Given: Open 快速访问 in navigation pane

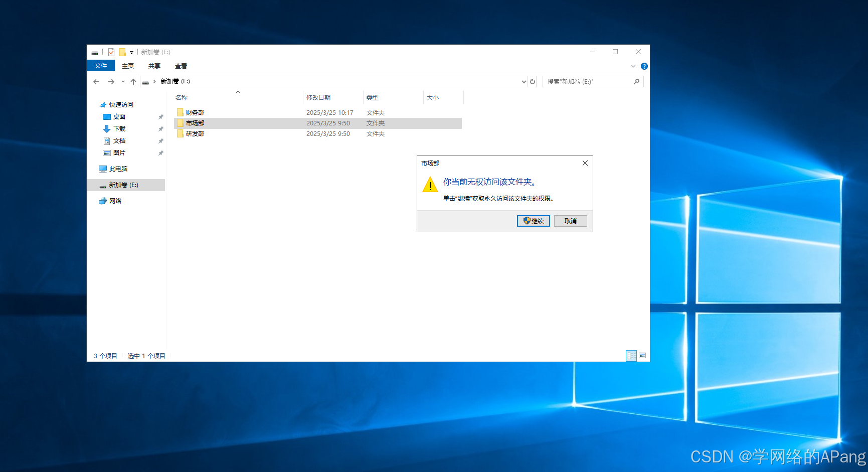Looking at the screenshot, I should (x=121, y=105).
